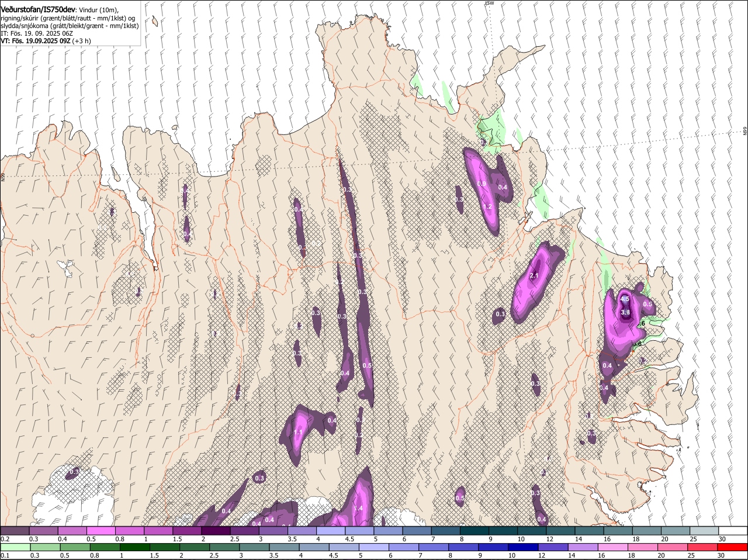This screenshot has height=560, width=748.
Task: Click the pink lower swatch between 18 and 20
Action: point(644,547)
